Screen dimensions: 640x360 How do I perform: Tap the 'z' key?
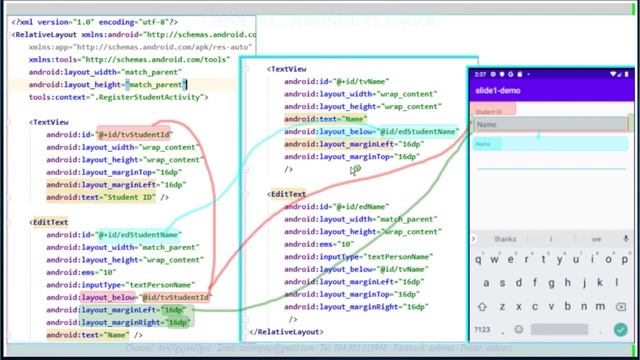click(502, 307)
